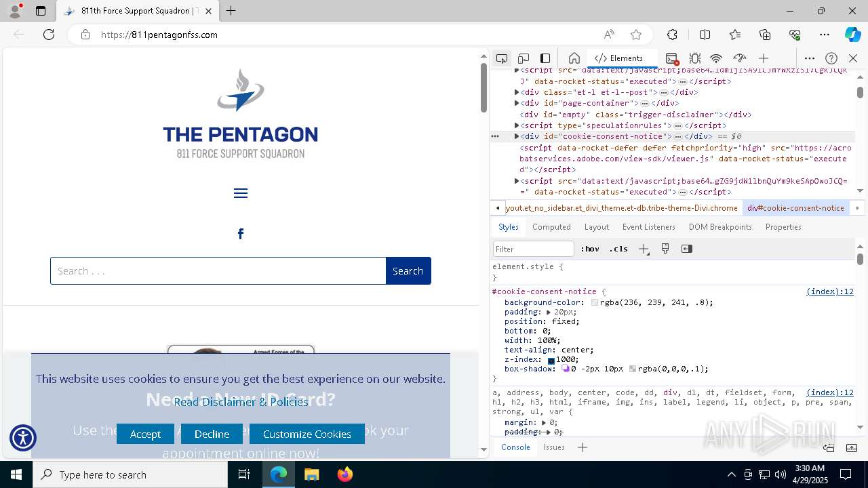This screenshot has height=488, width=868.
Task: Open node actions ellipsis beside cookie-consent-notice
Action: (495, 136)
